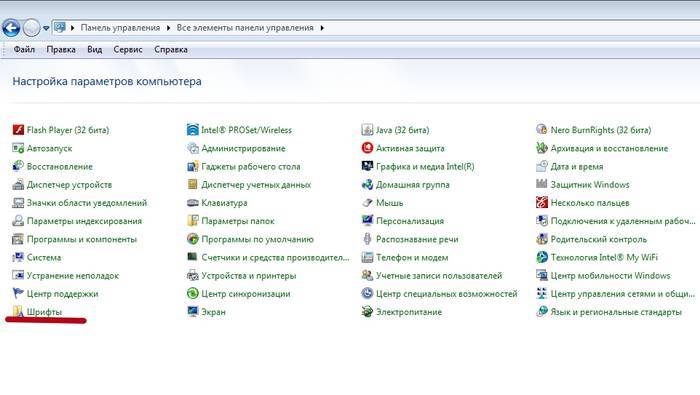
Task: Click the Клавиатура keyboard icon
Action: [x=192, y=203]
